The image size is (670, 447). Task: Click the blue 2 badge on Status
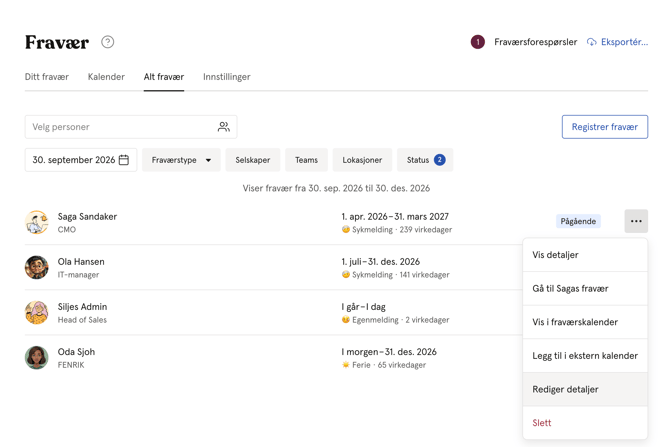click(440, 160)
